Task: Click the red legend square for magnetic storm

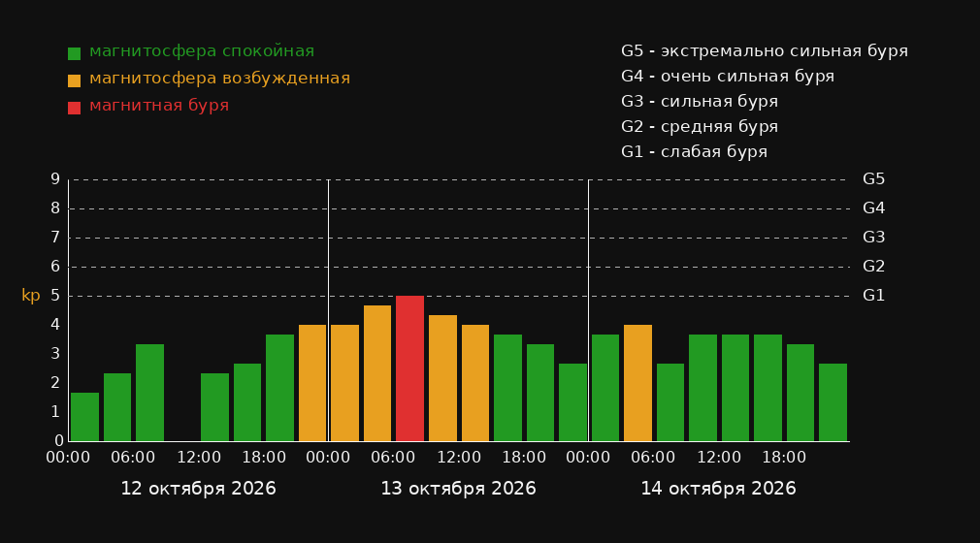Action: coord(74,108)
